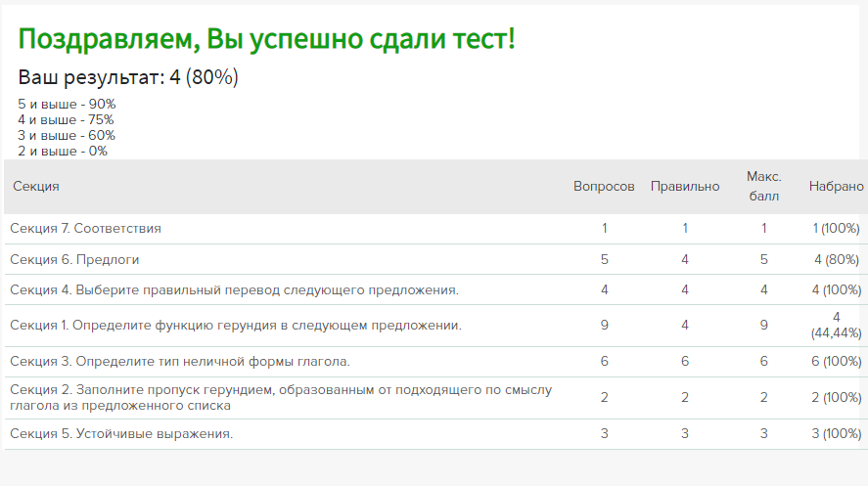This screenshot has height=486, width=868.
Task: Click the '4 (80%)' score for Предлоги
Action: click(836, 259)
